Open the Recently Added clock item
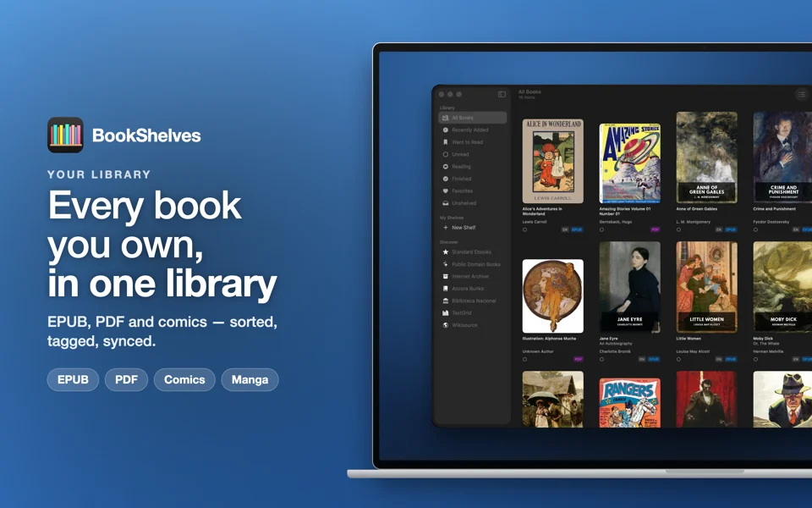 [x=472, y=130]
